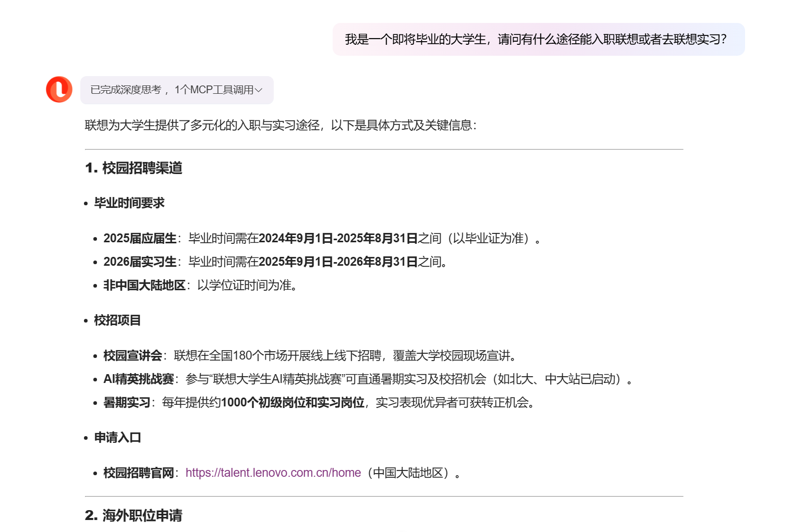Click the bold date range 2024年9月1日-2025年8月31日
The height and width of the screenshot is (532, 804).
point(338,239)
